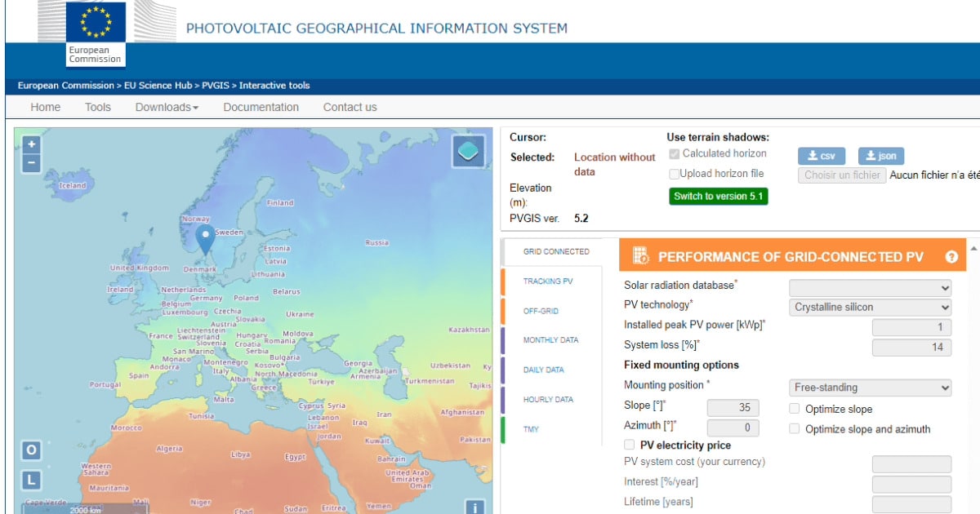Click the help question mark in the orange header

[952, 256]
